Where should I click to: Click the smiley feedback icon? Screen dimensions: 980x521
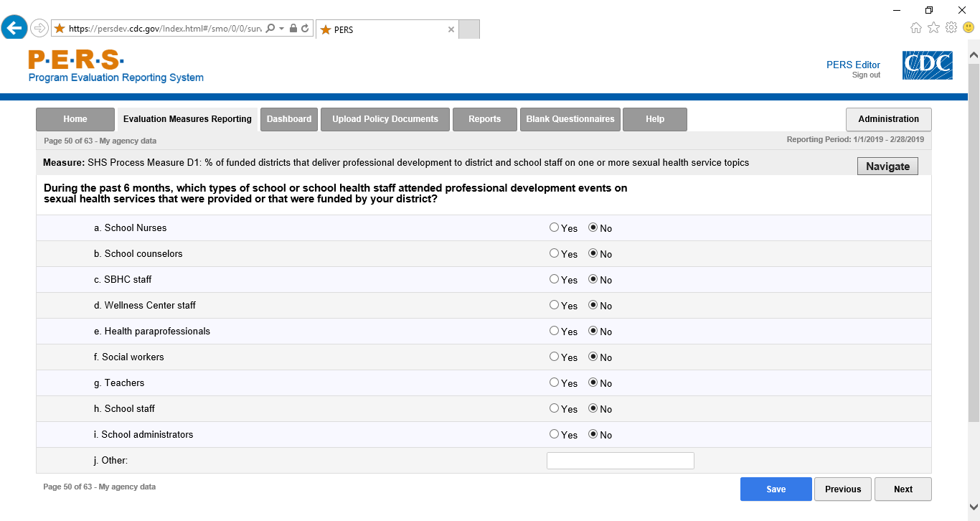[x=968, y=28]
